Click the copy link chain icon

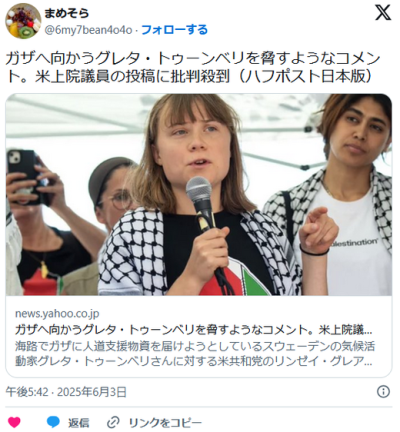(113, 423)
